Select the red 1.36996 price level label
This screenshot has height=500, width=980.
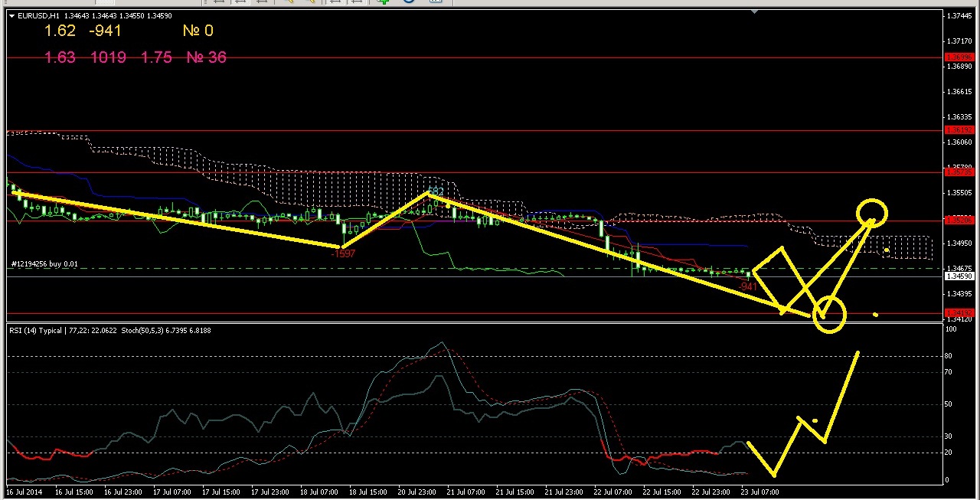tap(959, 57)
